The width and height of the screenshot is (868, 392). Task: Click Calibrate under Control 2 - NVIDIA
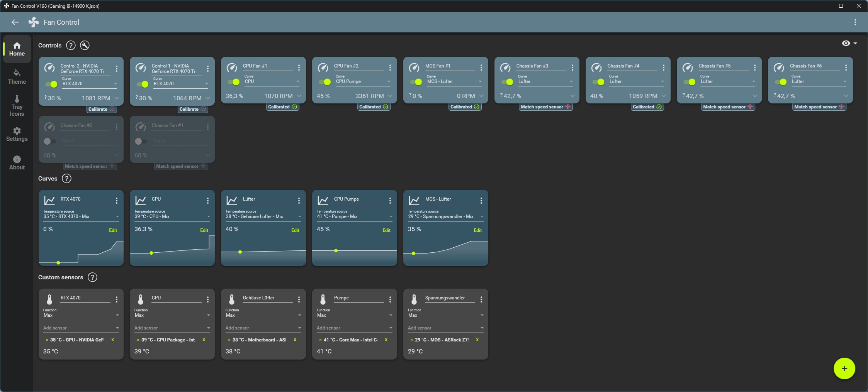101,109
